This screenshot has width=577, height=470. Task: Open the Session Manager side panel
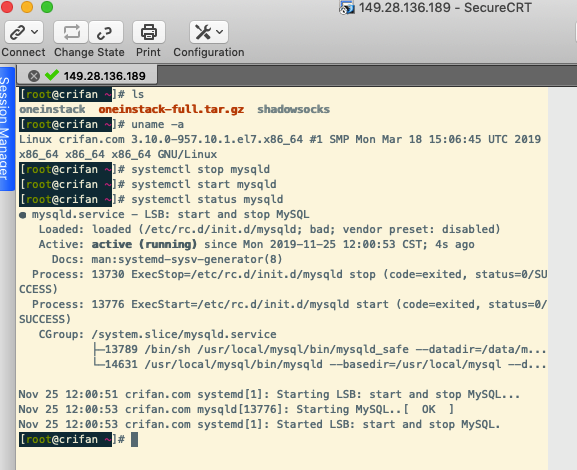(x=6, y=128)
